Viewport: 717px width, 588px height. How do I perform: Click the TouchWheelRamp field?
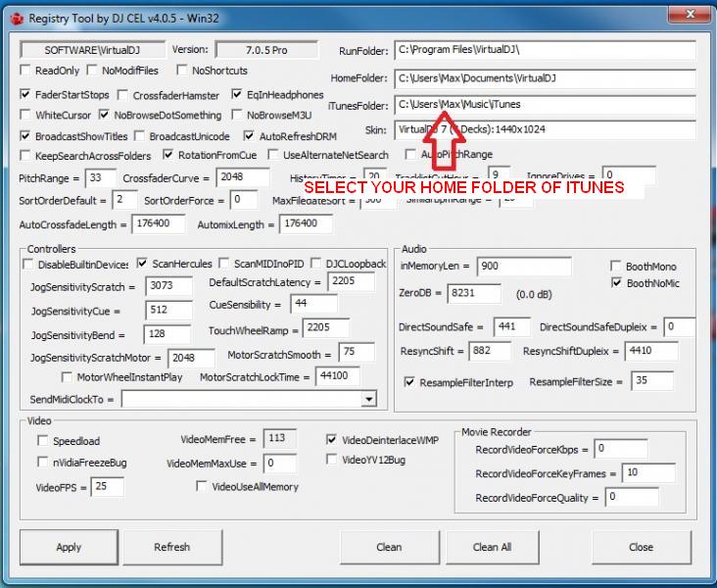tap(326, 328)
